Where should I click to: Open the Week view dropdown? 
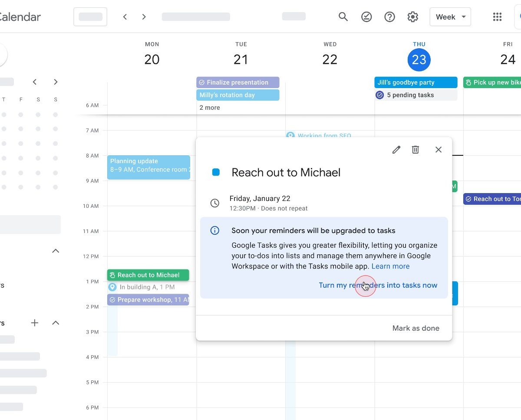tap(450, 17)
